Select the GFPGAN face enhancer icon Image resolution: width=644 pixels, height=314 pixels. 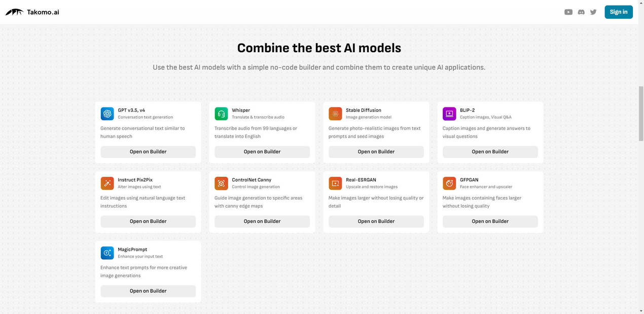(449, 183)
